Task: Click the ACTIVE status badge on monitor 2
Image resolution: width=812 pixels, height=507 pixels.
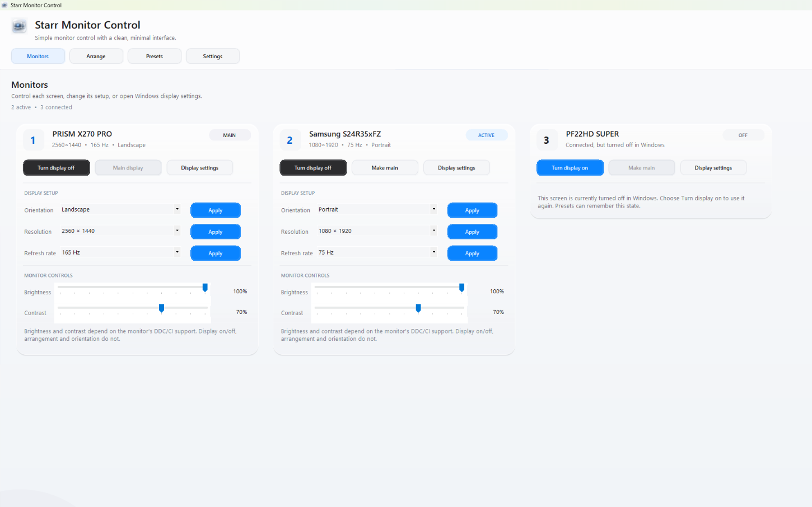Action: point(486,135)
